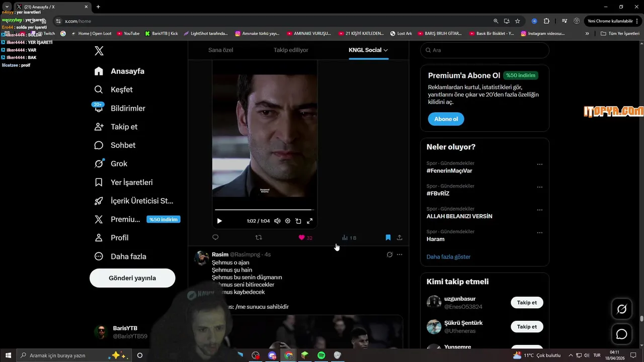Open Bildirimler notifications
644x362 pixels.
point(120,108)
